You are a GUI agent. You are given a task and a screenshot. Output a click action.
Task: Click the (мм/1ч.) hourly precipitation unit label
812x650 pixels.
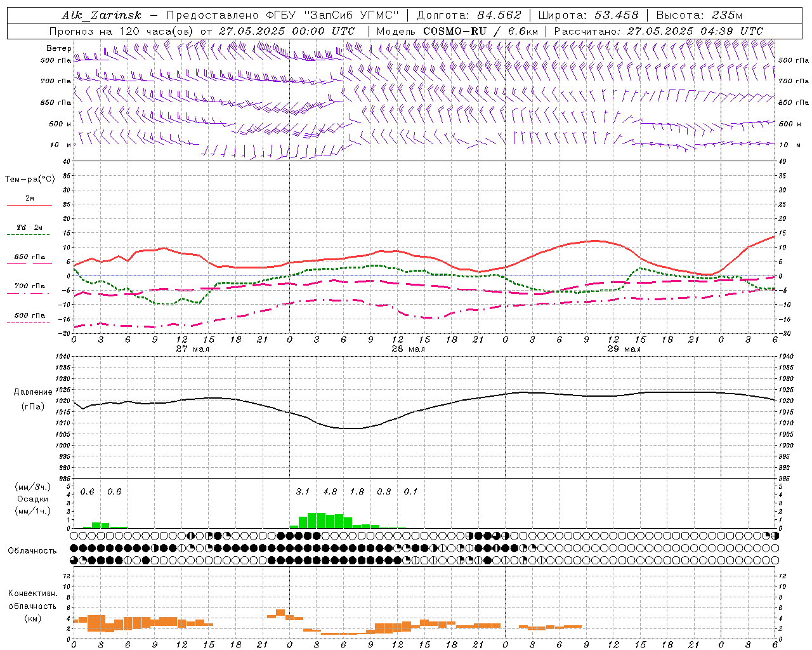(33, 511)
